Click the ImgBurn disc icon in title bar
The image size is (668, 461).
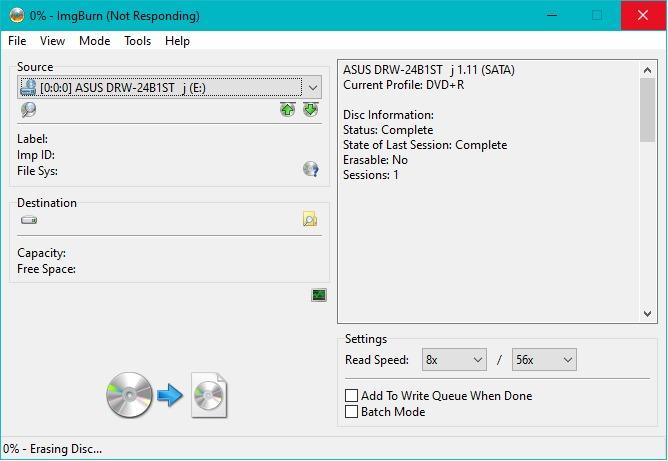(17, 15)
